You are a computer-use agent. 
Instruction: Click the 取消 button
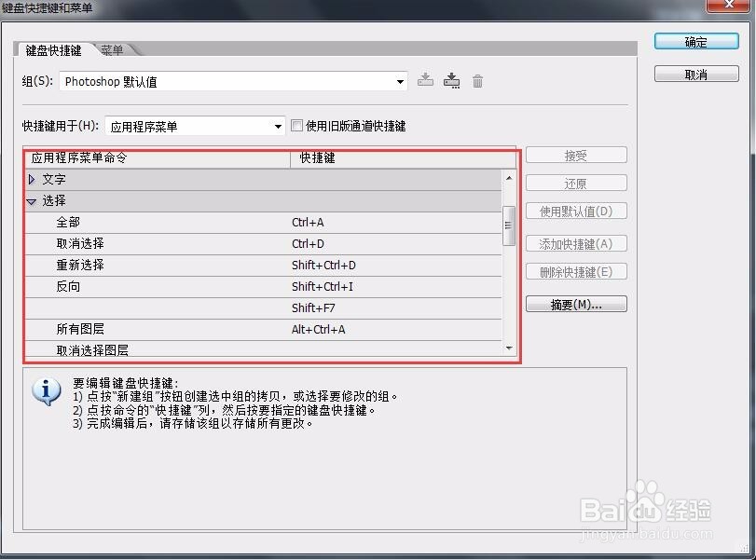[x=695, y=74]
